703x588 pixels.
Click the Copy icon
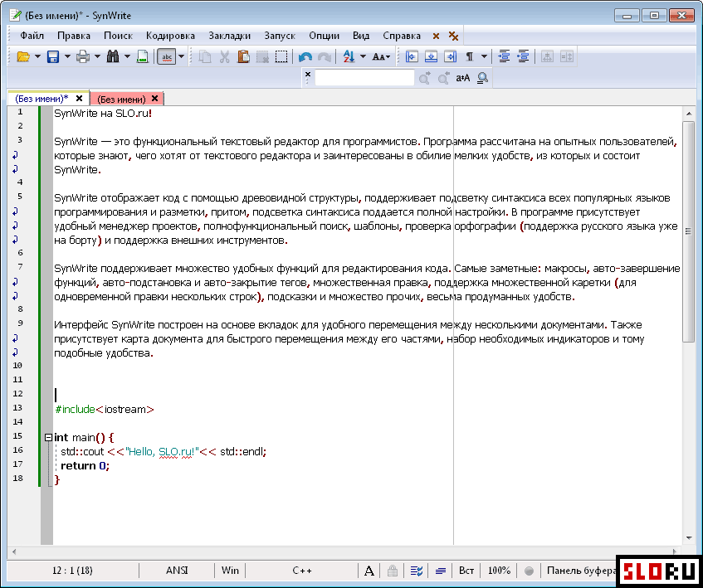[x=205, y=57]
